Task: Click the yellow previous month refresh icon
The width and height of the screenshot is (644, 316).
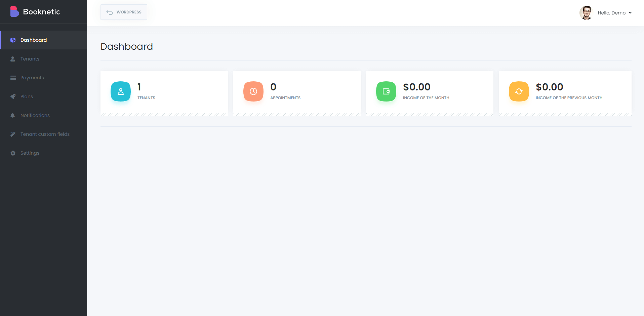Action: pos(519,91)
